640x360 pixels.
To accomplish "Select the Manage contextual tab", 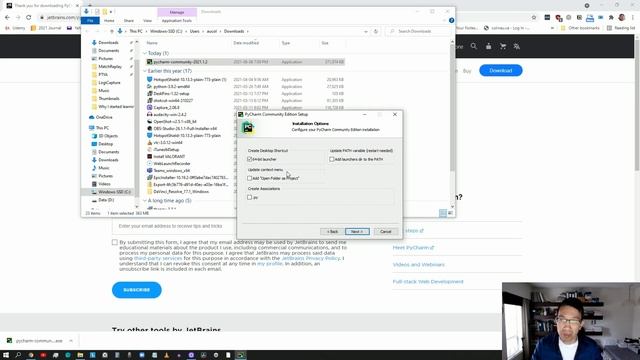I will 177,12.
